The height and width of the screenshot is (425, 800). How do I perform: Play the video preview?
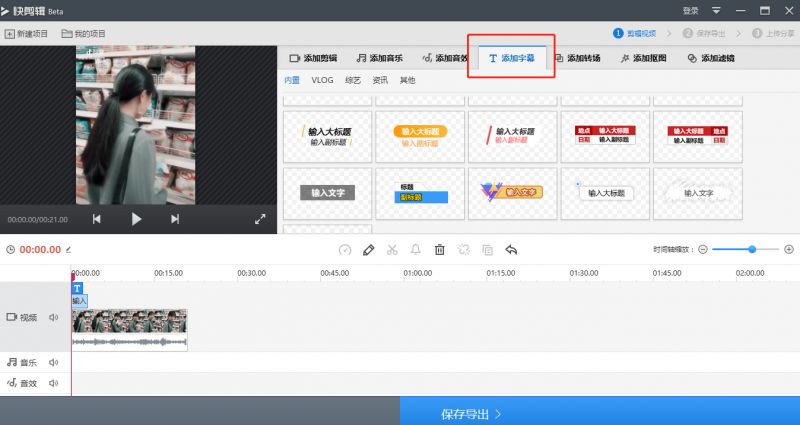click(137, 219)
